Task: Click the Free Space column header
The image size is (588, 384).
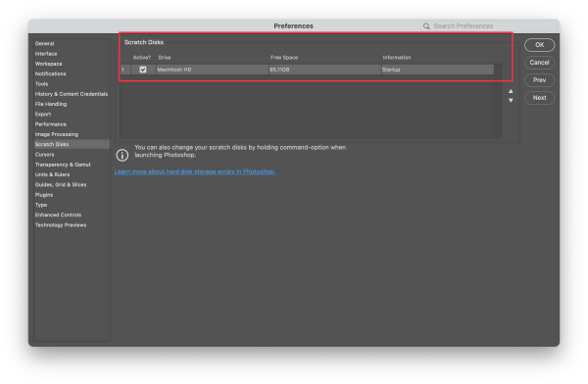Action: click(284, 58)
